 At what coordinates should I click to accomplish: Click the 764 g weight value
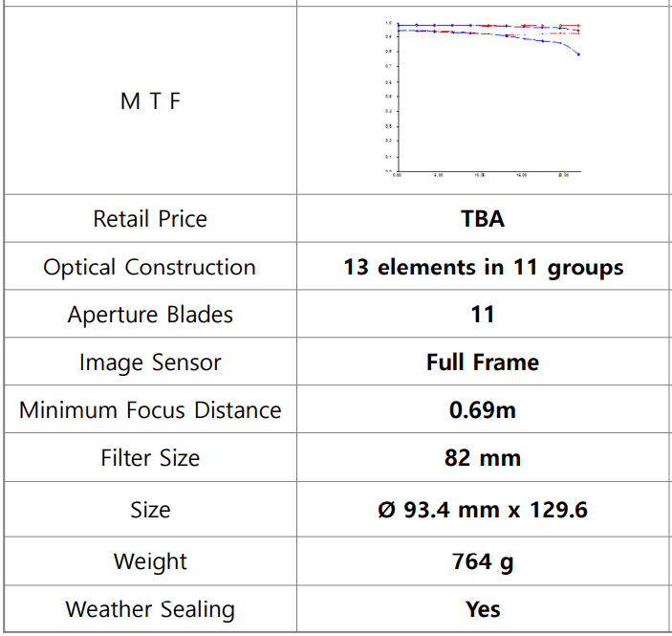[483, 561]
